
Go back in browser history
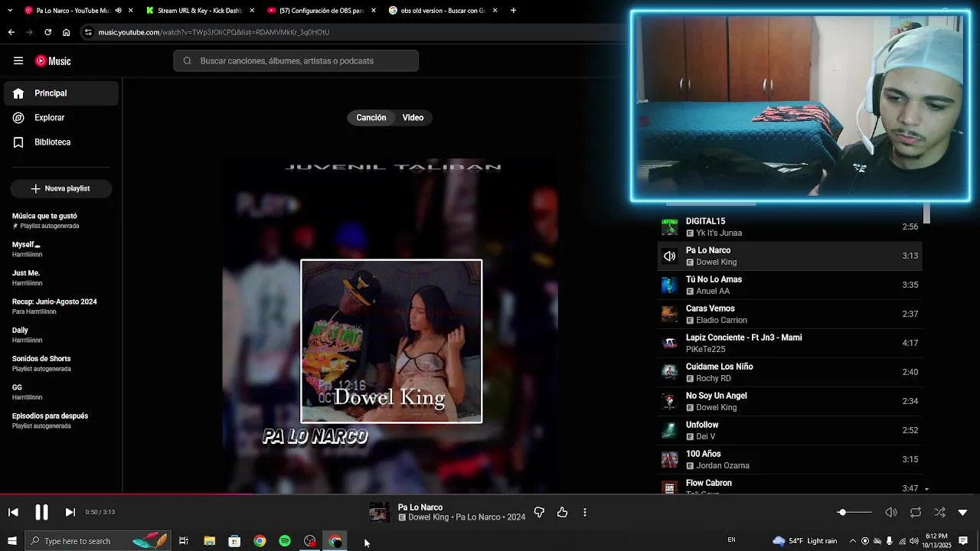[x=11, y=32]
